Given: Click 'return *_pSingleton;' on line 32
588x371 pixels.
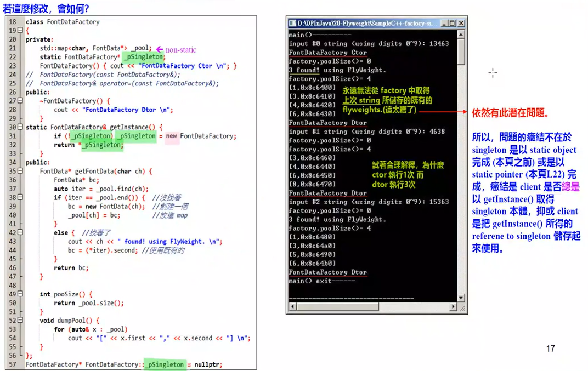Looking at the screenshot, I should tap(88, 145).
